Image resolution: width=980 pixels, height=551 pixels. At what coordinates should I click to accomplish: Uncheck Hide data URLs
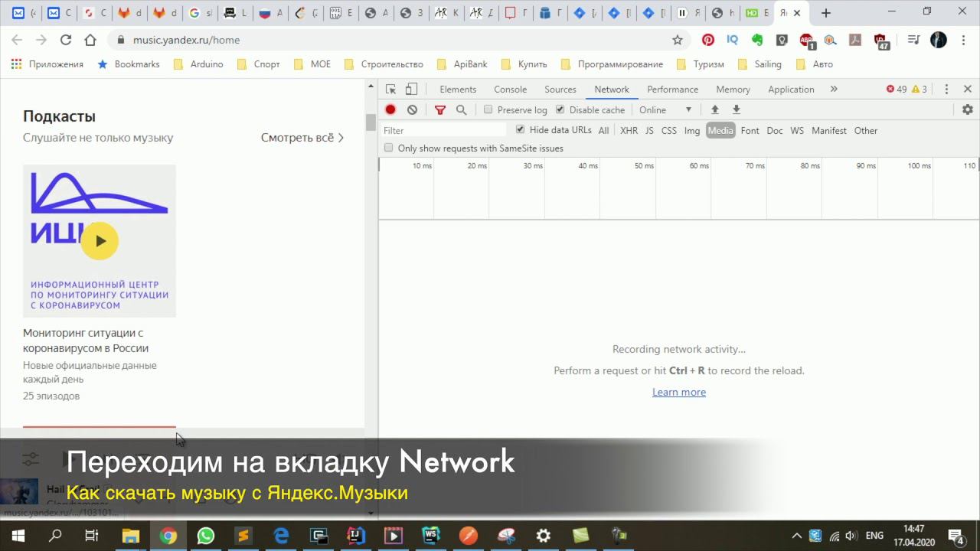pyautogui.click(x=520, y=130)
